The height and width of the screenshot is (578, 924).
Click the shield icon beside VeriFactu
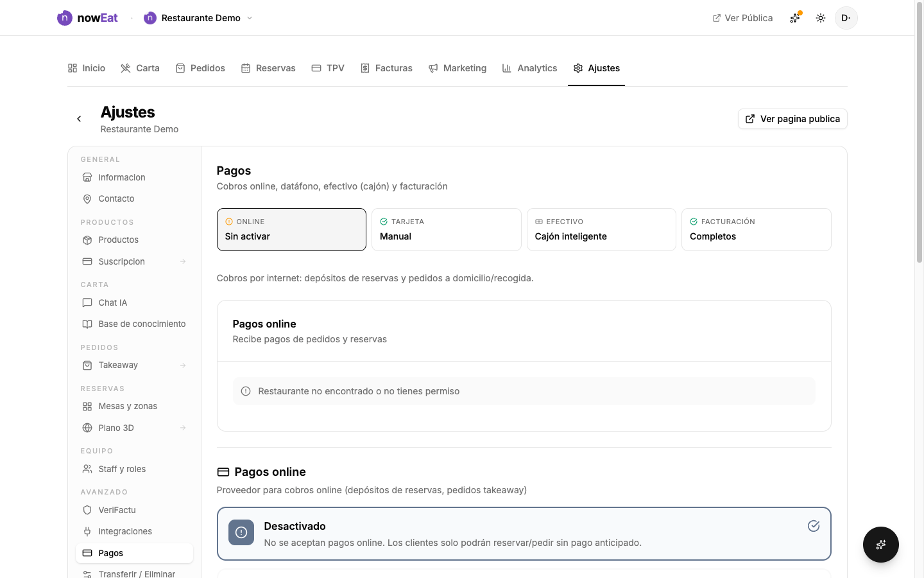coord(87,510)
